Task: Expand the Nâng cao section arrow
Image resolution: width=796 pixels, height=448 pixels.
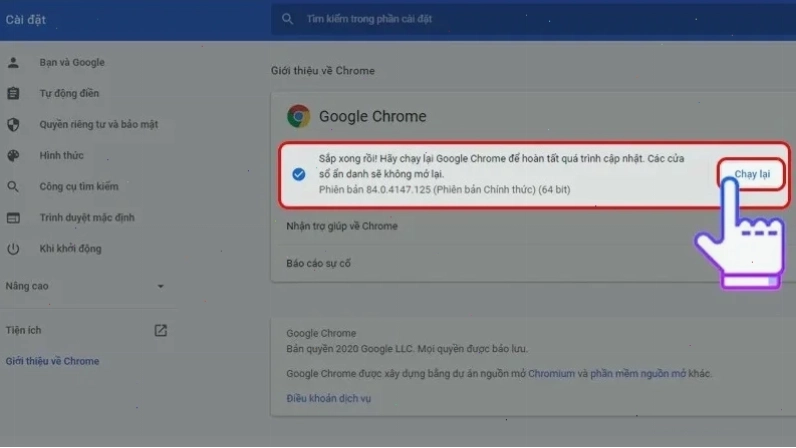Action: coord(160,286)
